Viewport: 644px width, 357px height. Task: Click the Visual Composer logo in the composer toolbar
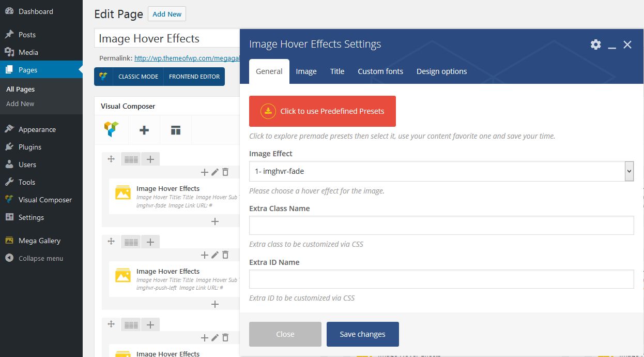pyautogui.click(x=111, y=129)
